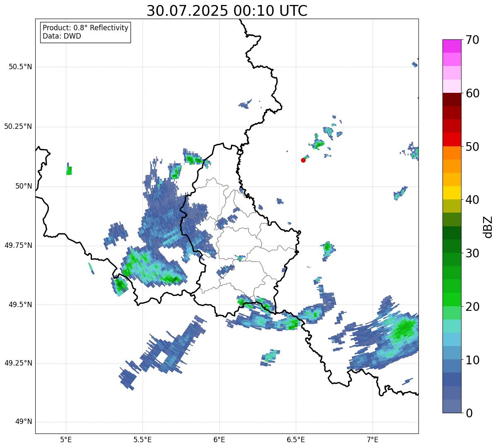Click the 0 colorbar tick label
Screen dimensions: 498x448
pyautogui.click(x=469, y=413)
